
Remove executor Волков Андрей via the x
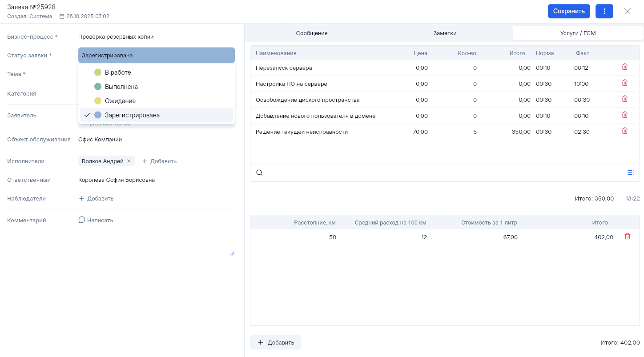pos(129,161)
